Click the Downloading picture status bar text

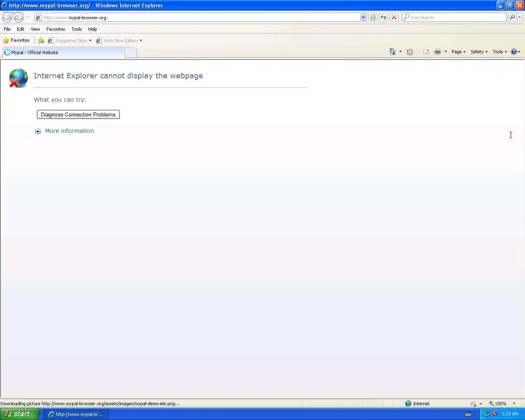(90, 404)
